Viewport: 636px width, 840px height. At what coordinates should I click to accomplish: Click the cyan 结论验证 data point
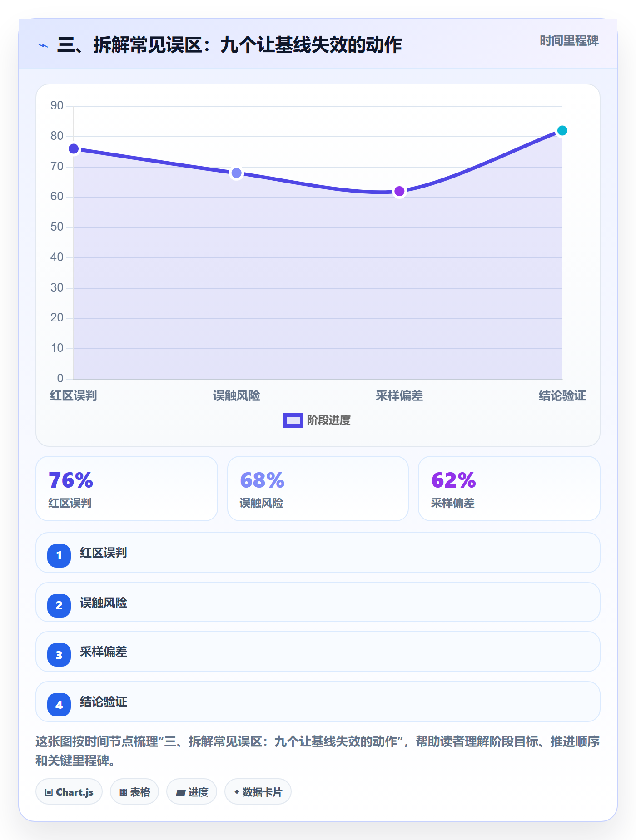[562, 131]
